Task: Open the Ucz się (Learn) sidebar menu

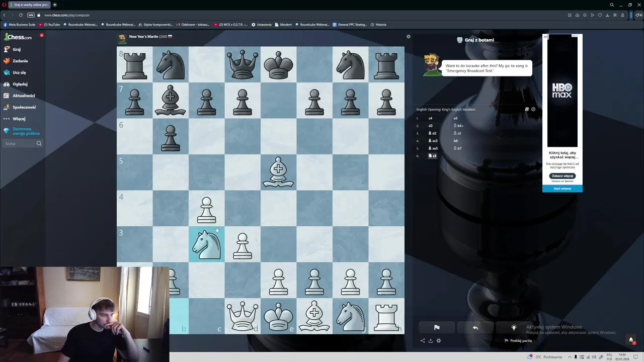Action: (15, 72)
